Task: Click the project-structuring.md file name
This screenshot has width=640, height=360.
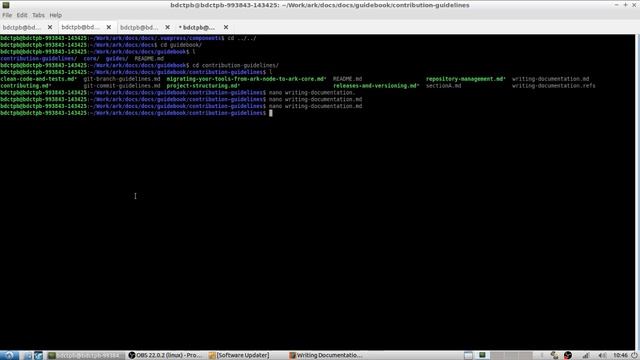Action: click(x=203, y=86)
